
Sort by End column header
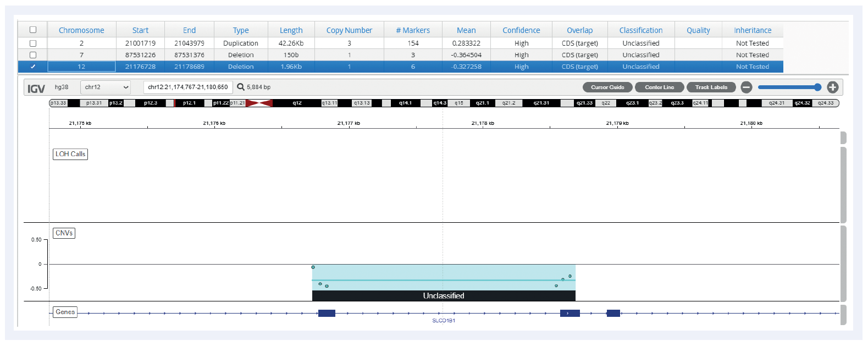(x=189, y=30)
